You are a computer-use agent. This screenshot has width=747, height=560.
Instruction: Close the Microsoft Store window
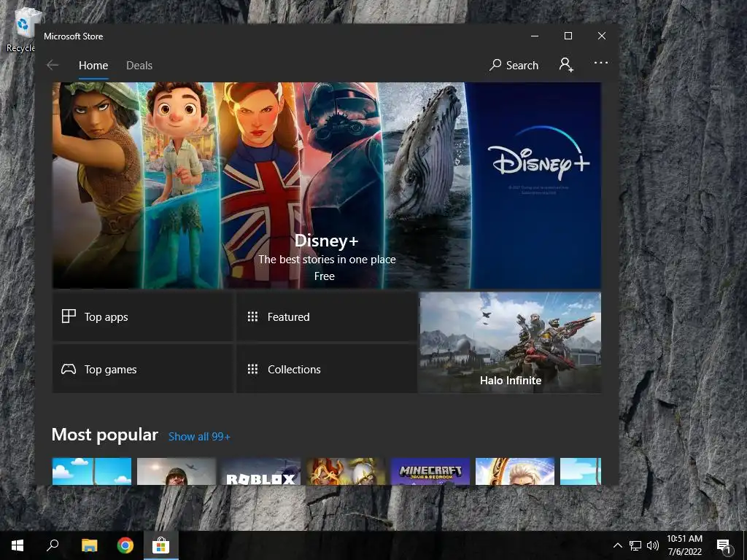tap(602, 36)
